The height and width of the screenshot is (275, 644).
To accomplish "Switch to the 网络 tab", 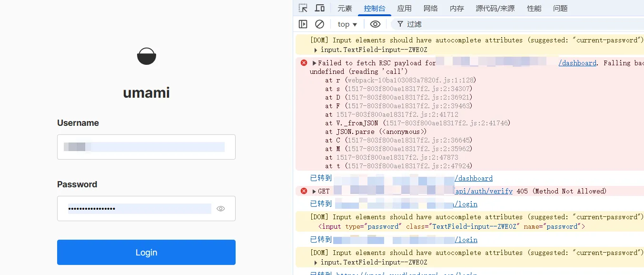I will 430,8.
